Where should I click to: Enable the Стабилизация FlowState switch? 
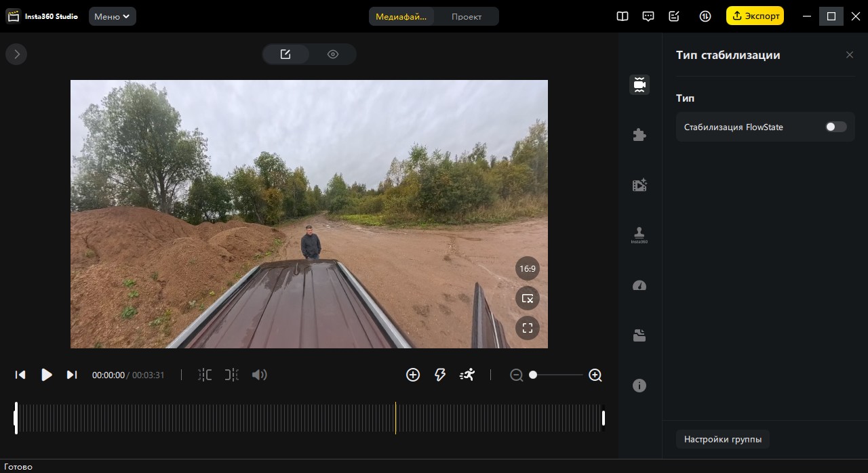835,127
